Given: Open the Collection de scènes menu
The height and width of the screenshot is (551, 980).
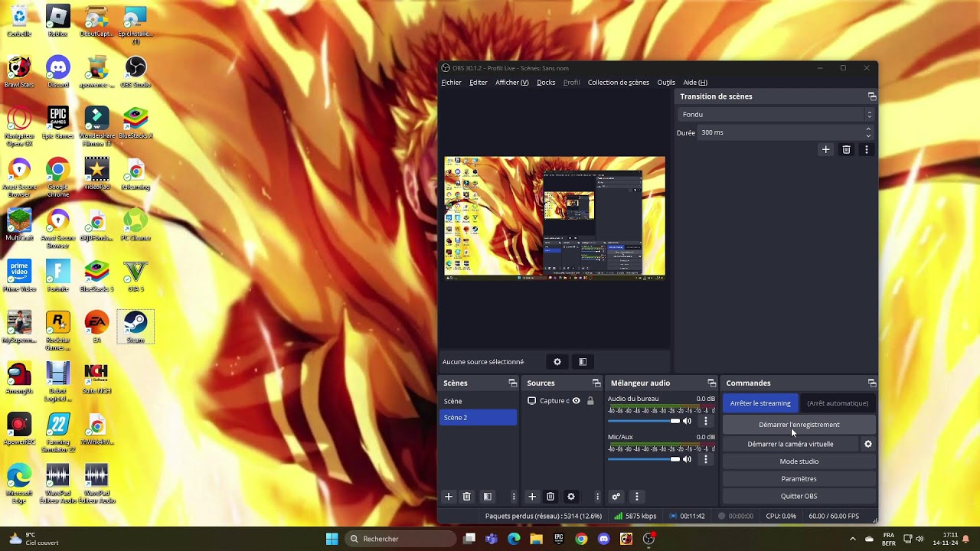Looking at the screenshot, I should pos(618,83).
